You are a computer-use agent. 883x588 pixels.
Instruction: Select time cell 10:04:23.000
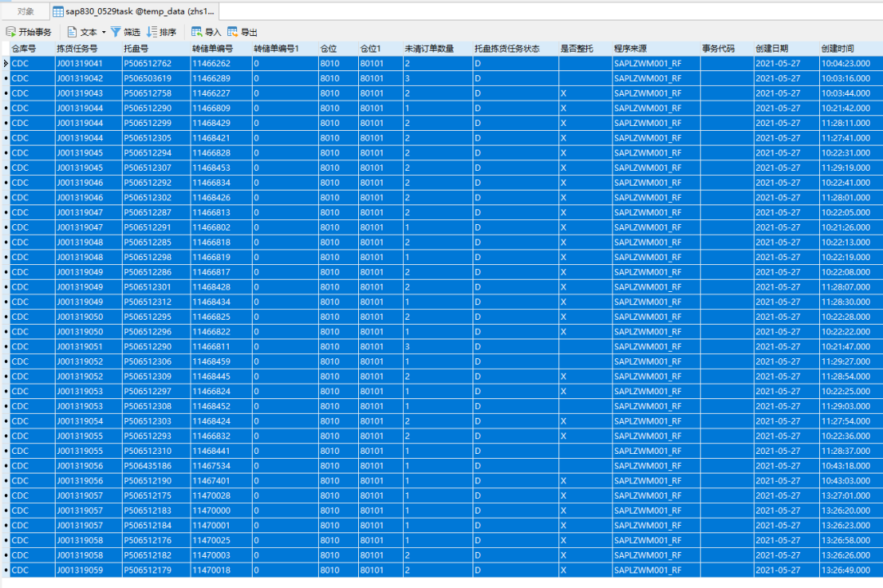pos(851,64)
